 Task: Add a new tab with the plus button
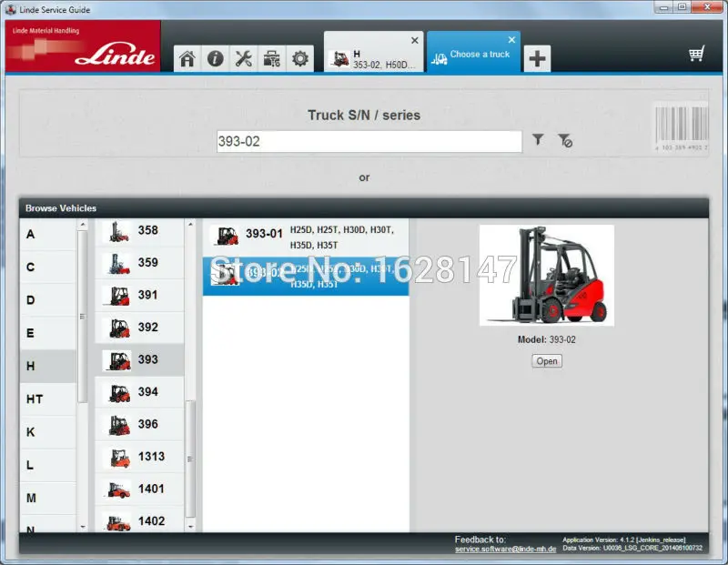coord(537,59)
